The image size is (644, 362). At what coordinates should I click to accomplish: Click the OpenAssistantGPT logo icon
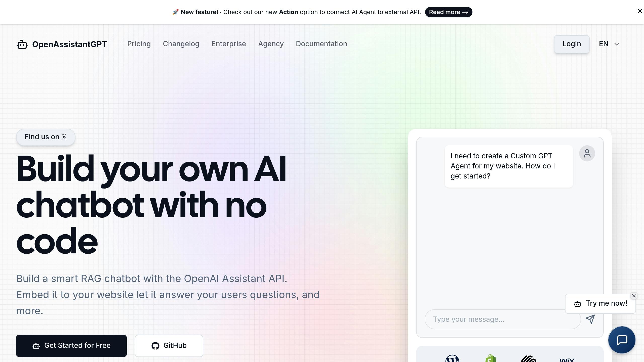point(22,44)
